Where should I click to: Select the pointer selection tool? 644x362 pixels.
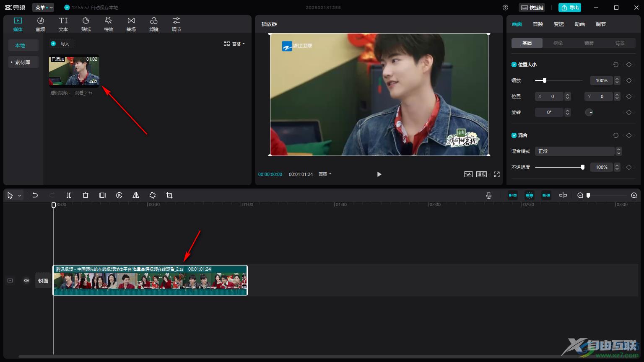pyautogui.click(x=10, y=196)
